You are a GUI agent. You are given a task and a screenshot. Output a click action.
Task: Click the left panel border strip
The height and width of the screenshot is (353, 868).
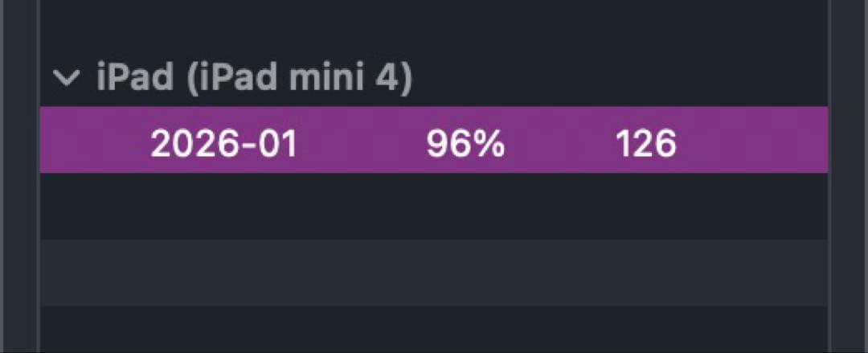tap(19, 177)
